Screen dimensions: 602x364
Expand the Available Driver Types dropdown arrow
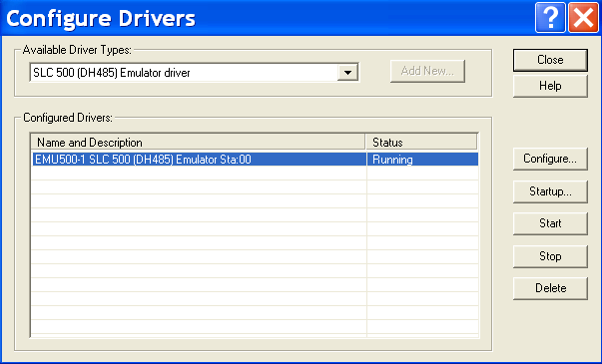tap(347, 73)
